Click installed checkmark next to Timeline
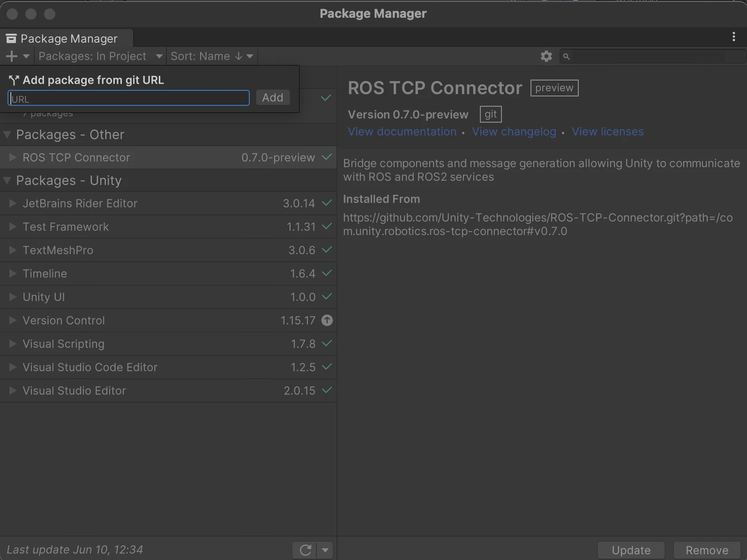Image resolution: width=747 pixels, height=560 pixels. 327,273
